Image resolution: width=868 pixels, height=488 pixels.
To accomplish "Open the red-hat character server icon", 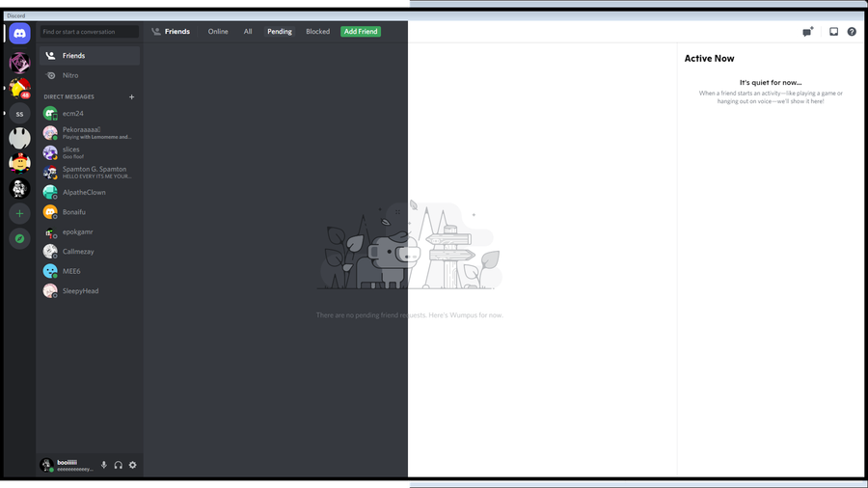I will [x=19, y=163].
